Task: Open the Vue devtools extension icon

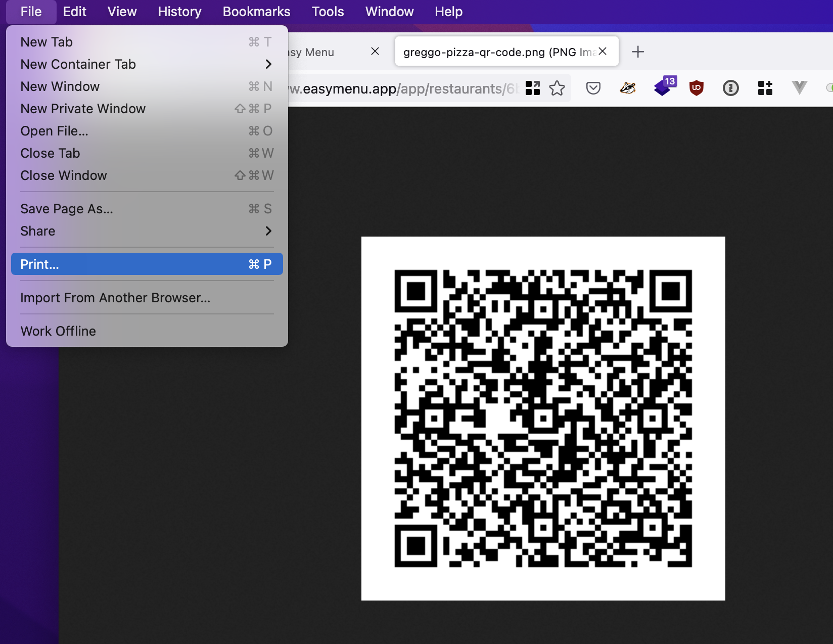Action: (800, 88)
